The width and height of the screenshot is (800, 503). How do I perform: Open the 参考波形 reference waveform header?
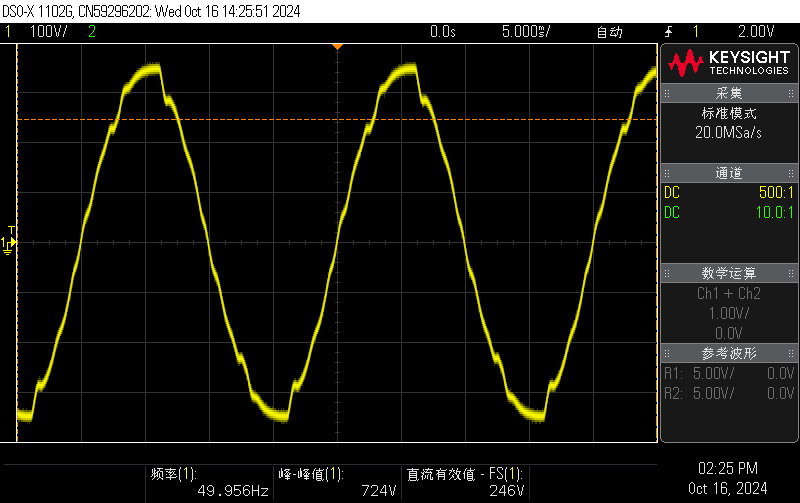click(728, 353)
